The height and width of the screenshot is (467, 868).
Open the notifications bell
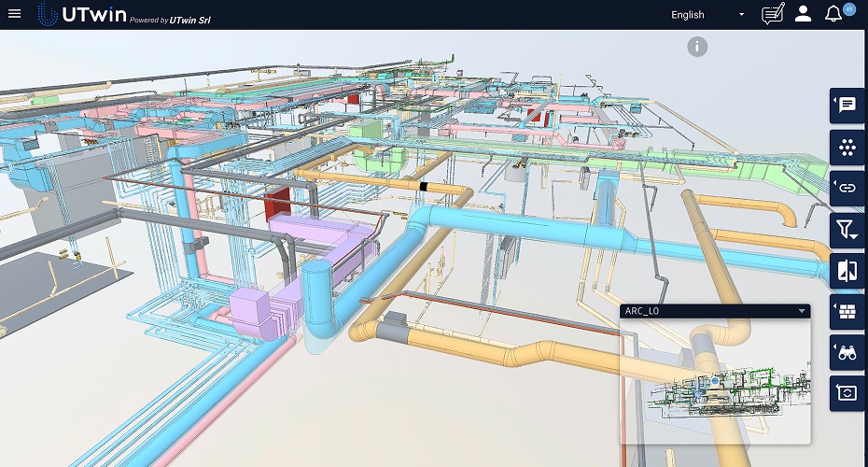(x=833, y=15)
